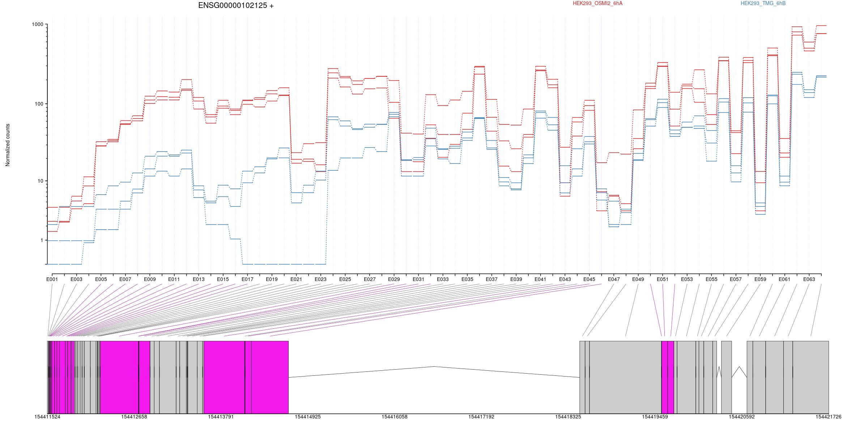
Task: Select exon label E021
Action: (296, 279)
